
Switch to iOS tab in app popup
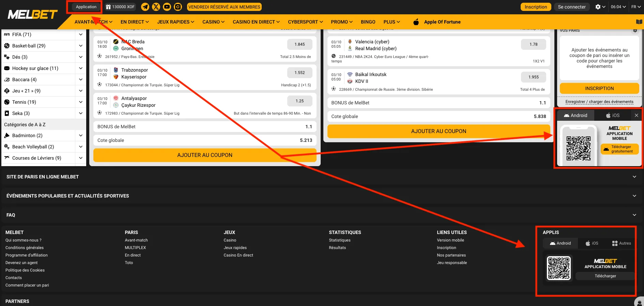(613, 115)
